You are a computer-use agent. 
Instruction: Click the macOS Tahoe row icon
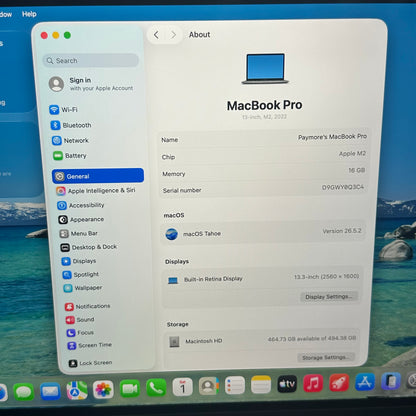coord(172,234)
